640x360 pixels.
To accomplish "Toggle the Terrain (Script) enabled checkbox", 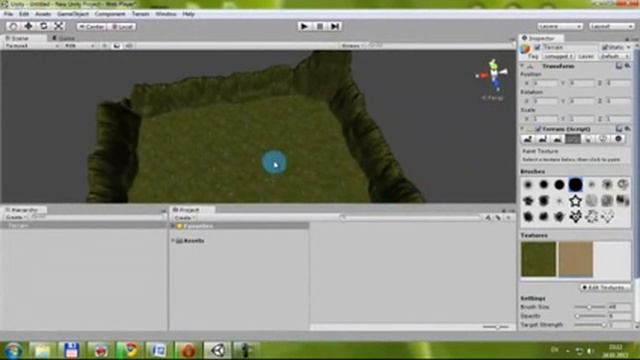I will 538,129.
